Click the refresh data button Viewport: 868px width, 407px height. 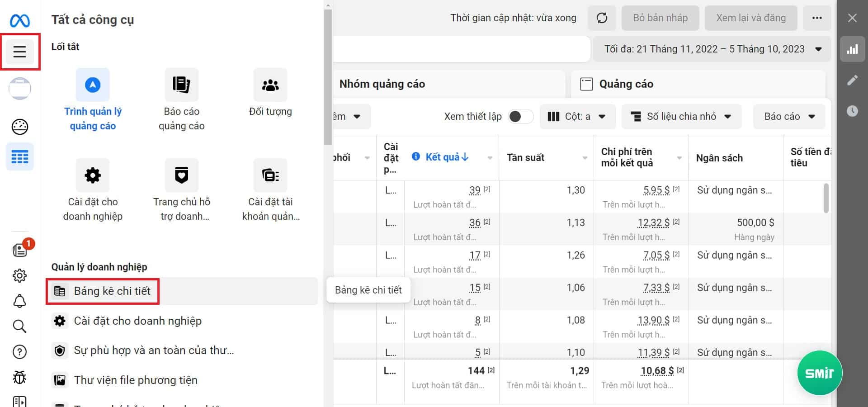pos(602,18)
